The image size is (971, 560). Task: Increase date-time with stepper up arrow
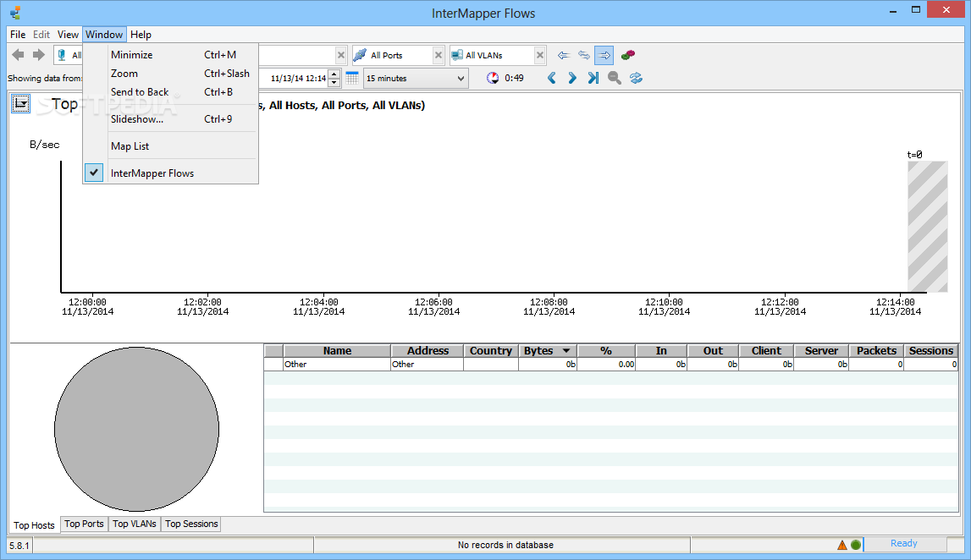(x=334, y=74)
